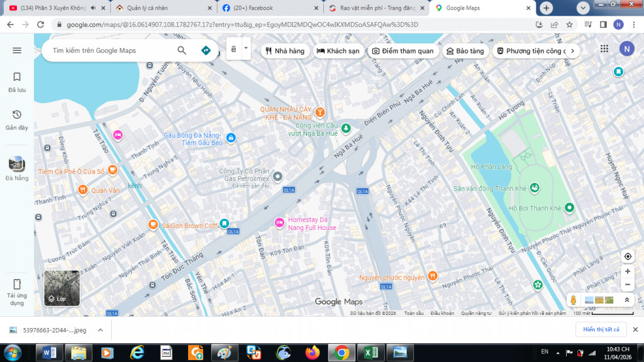
Task: Open Gần đây recent history
Action: click(17, 119)
